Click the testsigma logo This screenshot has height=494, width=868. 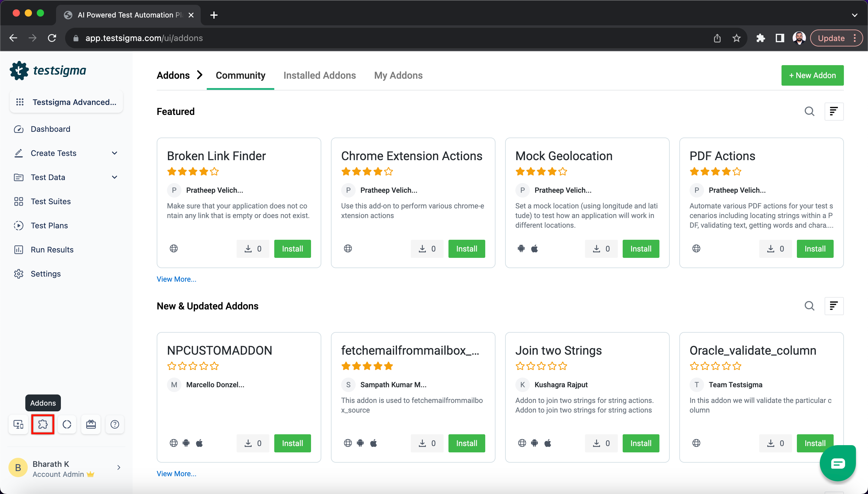(x=48, y=71)
